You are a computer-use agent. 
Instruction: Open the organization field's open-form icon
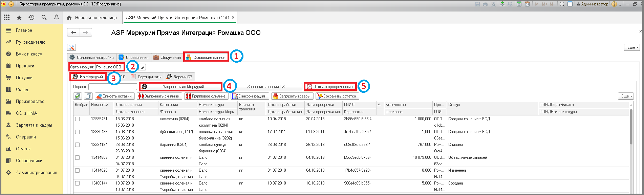pos(143,67)
